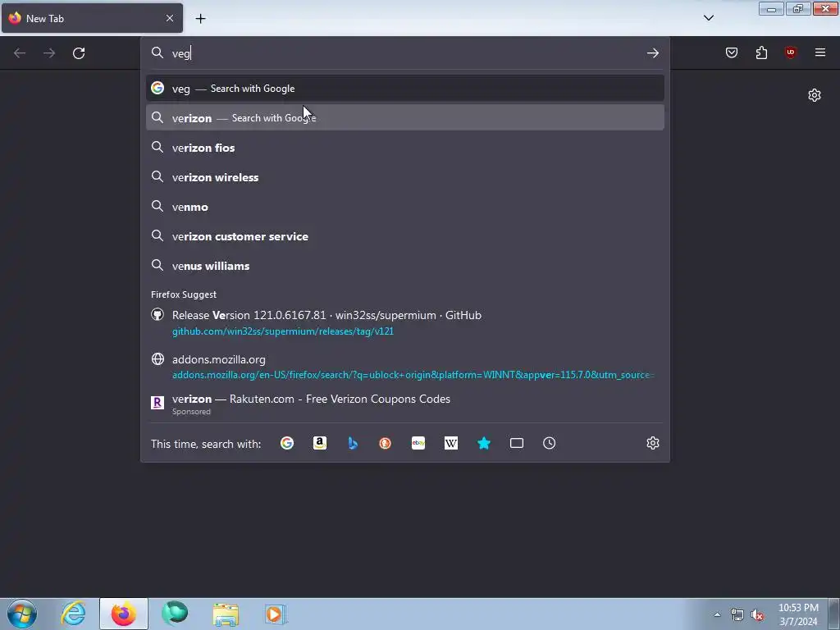Viewport: 840px width, 630px height.
Task: Choose 'venus williams' suggestion
Action: pos(405,266)
